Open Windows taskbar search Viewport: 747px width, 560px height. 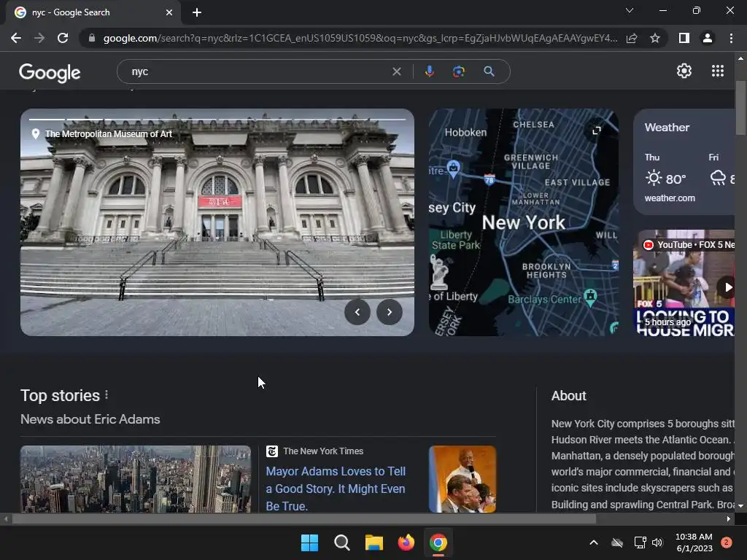tap(341, 542)
